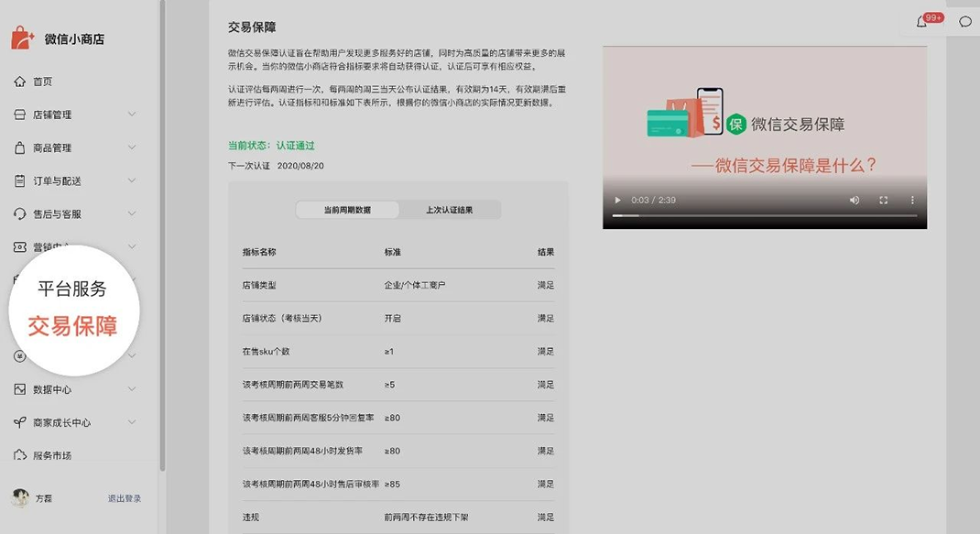Play the 微信交易保障 video
This screenshot has width=980, height=534.
[618, 200]
